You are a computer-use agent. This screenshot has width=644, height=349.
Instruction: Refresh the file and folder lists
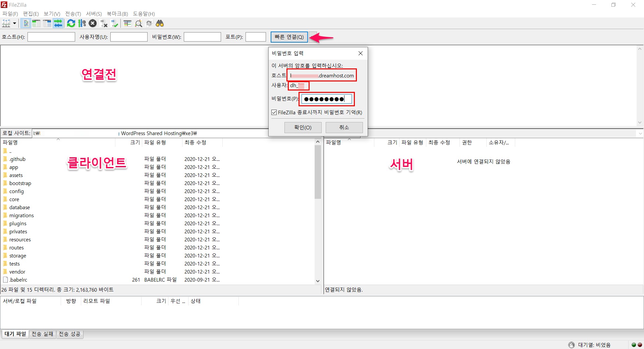(x=71, y=23)
